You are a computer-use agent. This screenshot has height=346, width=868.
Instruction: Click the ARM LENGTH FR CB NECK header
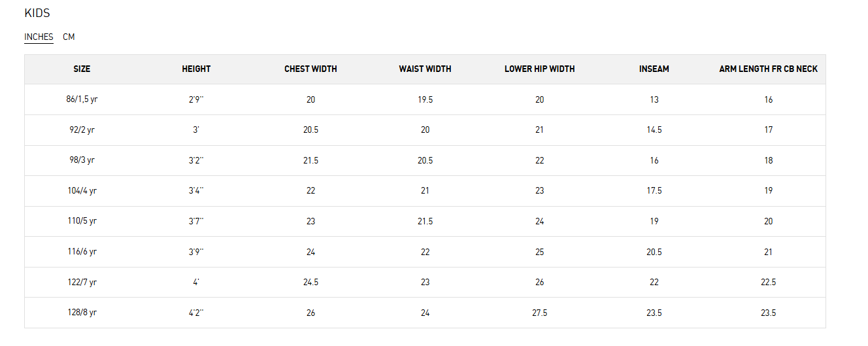[768, 69]
